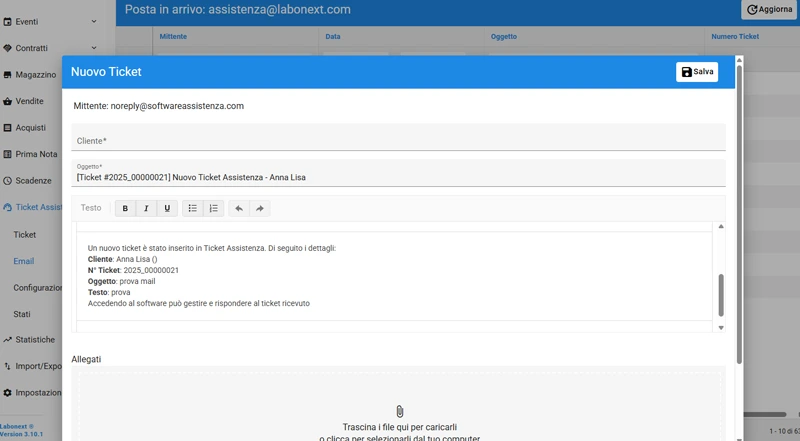Click the Nuovo Ticket dialog title
Image resolution: width=800 pixels, height=441 pixels.
[106, 72]
